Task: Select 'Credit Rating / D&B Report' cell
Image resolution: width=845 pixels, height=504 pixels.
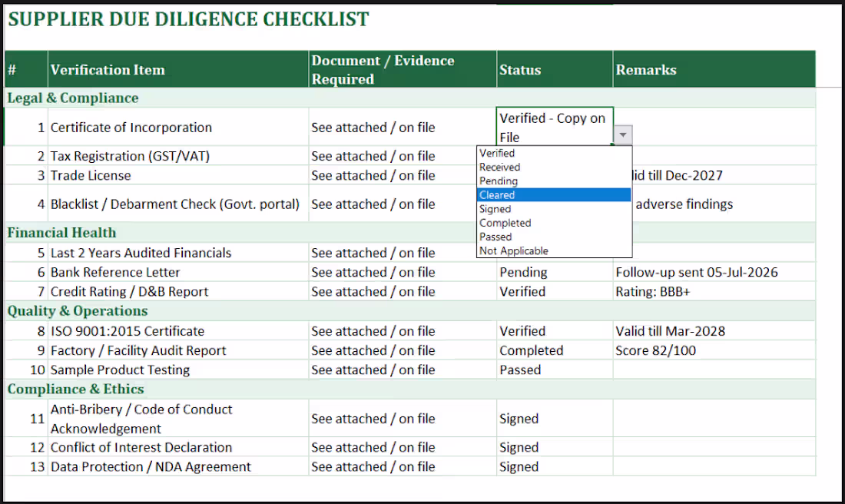Action: pos(178,292)
